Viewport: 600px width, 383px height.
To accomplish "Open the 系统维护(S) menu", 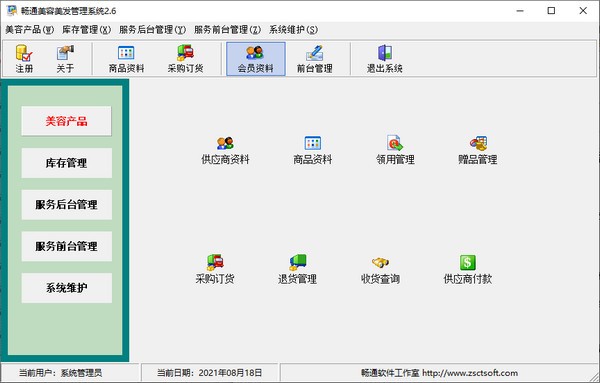I will click(293, 29).
